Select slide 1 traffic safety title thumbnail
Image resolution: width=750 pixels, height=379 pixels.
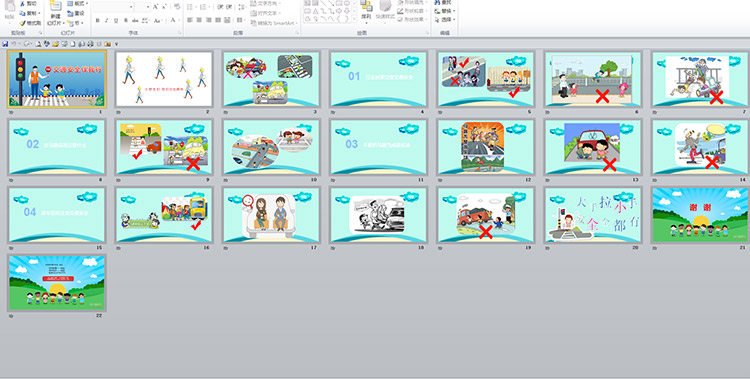click(57, 79)
